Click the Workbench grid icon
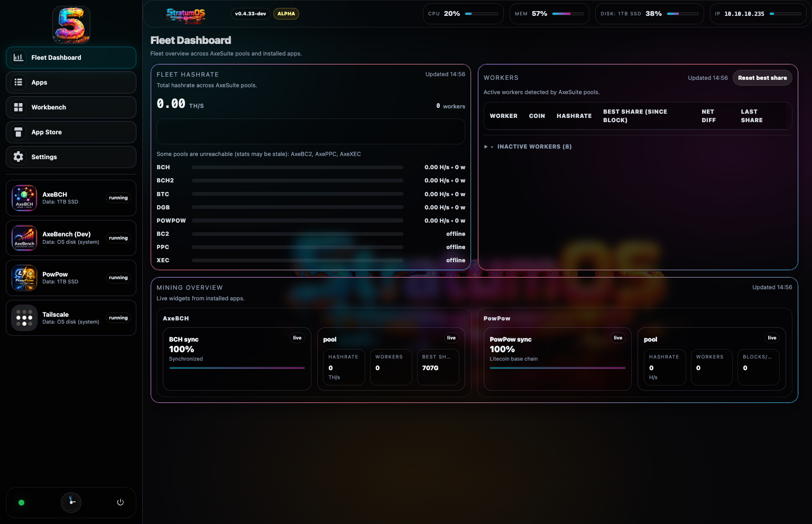This screenshot has width=812, height=524. click(19, 107)
